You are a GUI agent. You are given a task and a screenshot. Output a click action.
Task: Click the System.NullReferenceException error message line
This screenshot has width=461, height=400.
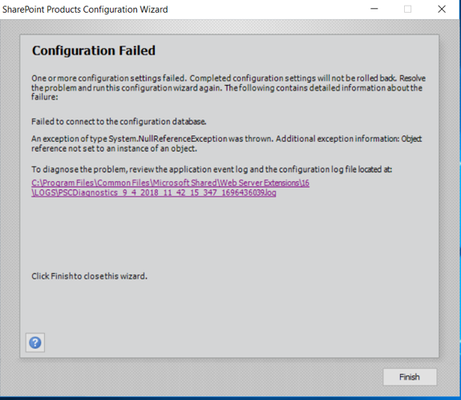coord(227,139)
